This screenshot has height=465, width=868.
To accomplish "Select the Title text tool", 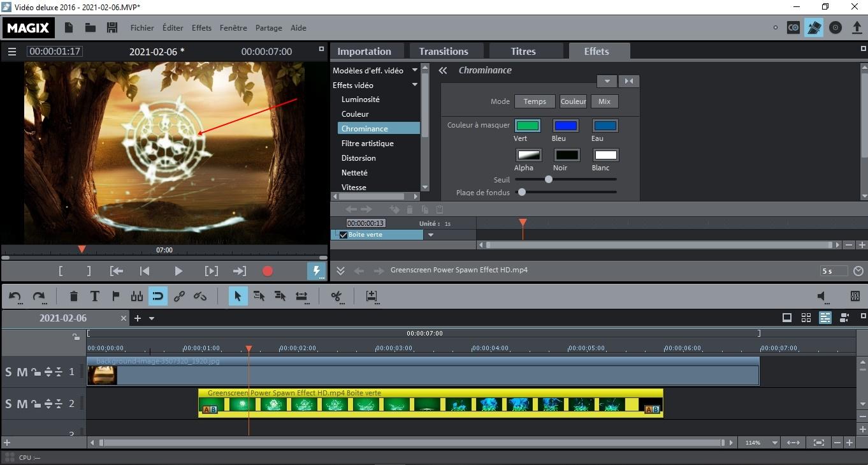I will tap(94, 296).
